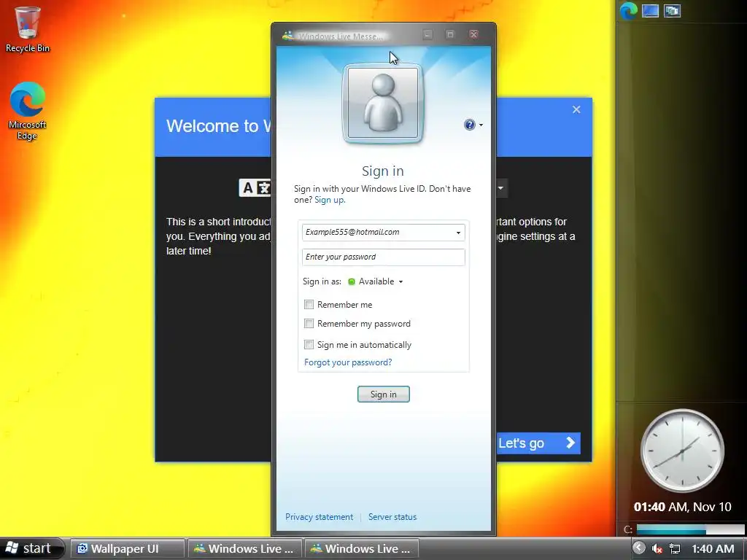This screenshot has width=747, height=560.
Task: Click the analog clock gadget
Action: [682, 450]
